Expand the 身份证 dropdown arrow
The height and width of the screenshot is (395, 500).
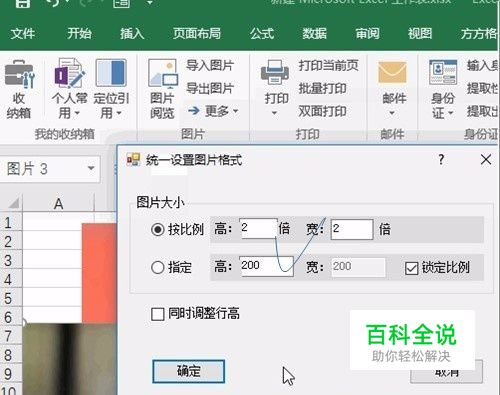pyautogui.click(x=450, y=113)
